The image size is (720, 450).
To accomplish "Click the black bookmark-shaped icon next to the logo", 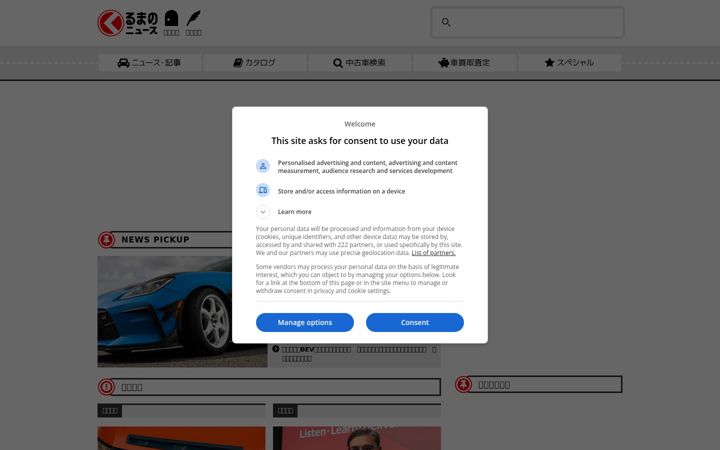I will [x=171, y=18].
